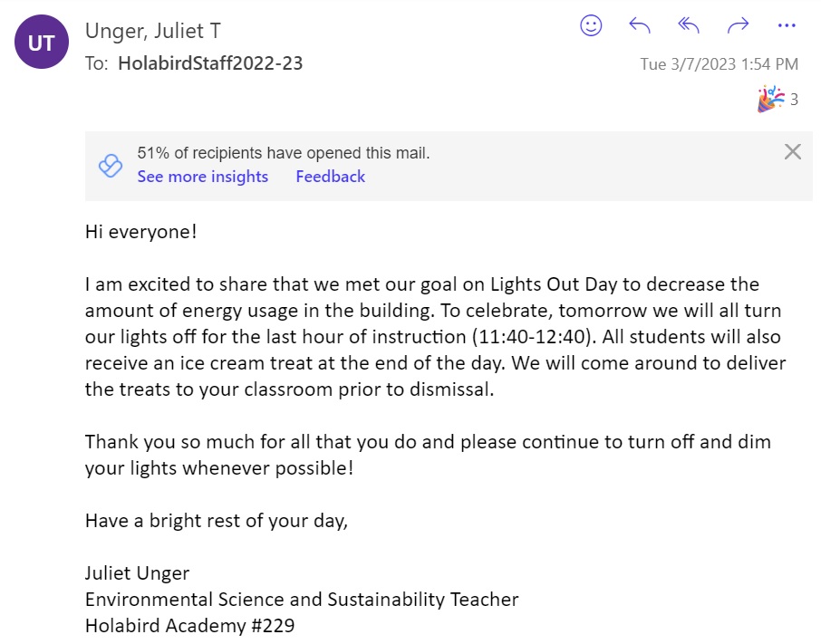
Task: Click the HolabirdStaff2022-23 recipient group
Action: pos(210,63)
